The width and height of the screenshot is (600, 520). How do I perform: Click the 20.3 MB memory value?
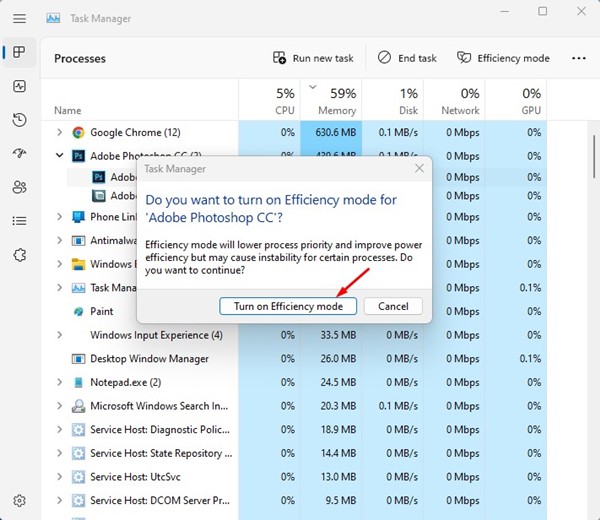click(x=338, y=406)
